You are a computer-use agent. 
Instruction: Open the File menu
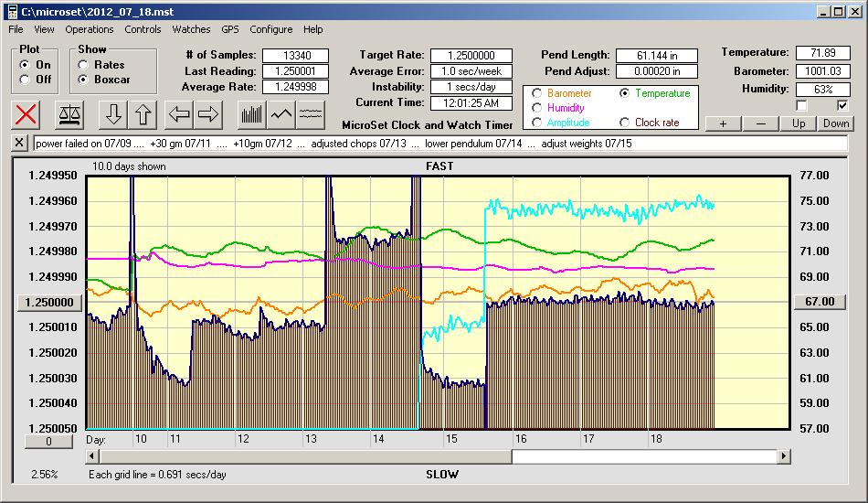pos(16,29)
